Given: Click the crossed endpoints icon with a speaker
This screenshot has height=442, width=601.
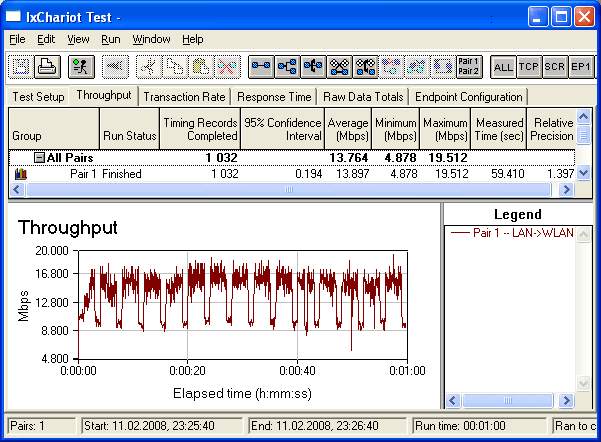Looking at the screenshot, I should [x=365, y=67].
